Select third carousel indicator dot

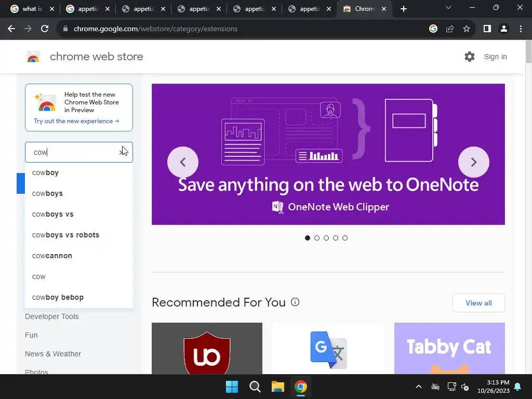coord(326,238)
